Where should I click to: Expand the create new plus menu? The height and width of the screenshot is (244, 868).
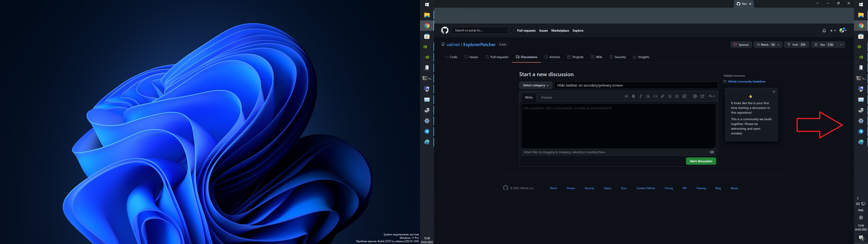(833, 31)
